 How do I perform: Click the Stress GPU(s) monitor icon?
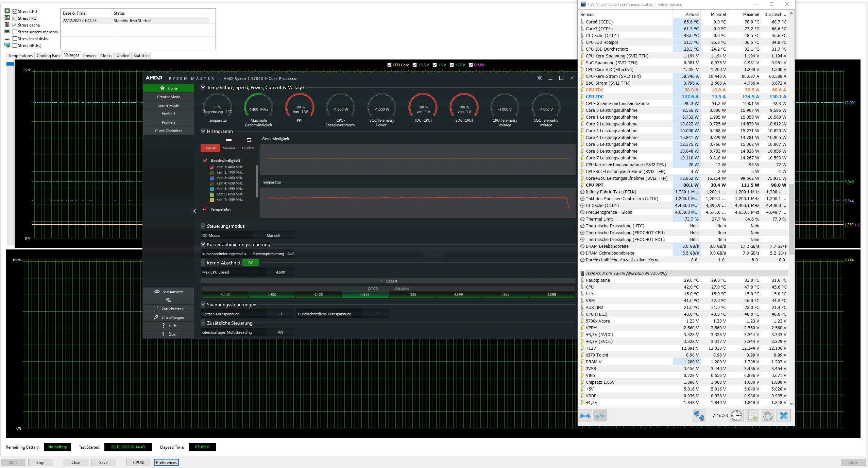pyautogui.click(x=7, y=45)
